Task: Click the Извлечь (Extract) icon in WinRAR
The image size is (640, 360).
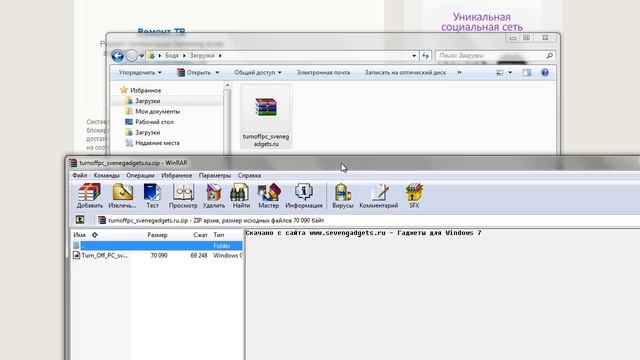Action: pos(122,196)
